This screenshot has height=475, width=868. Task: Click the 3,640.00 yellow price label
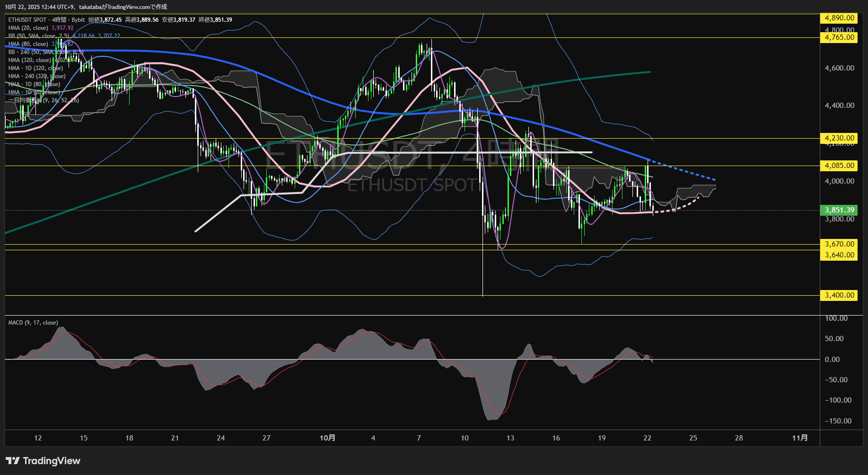(839, 255)
